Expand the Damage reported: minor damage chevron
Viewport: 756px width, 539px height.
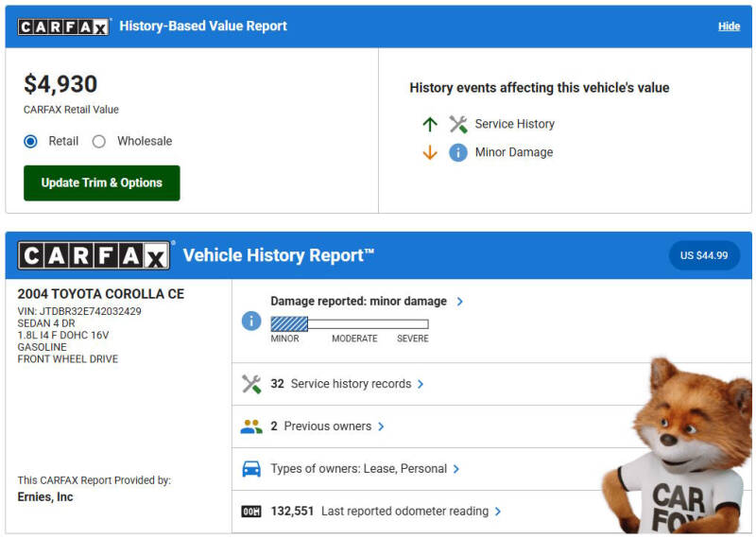tap(460, 302)
